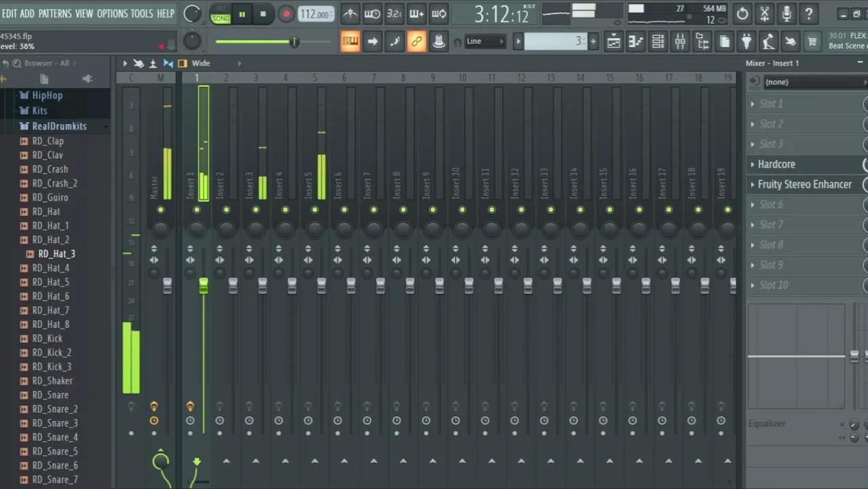868x489 pixels.
Task: Click the Insert 1 volume fader
Action: [x=203, y=286]
